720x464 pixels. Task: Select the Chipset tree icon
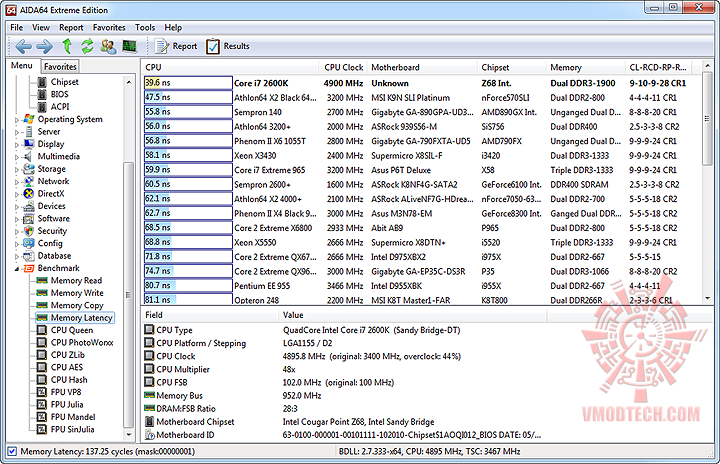(x=42, y=82)
